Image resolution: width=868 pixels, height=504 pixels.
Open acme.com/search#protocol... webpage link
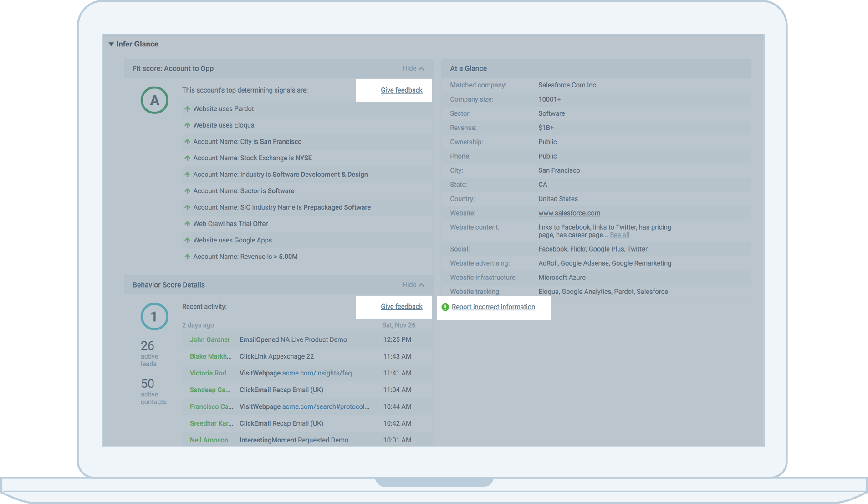(x=326, y=406)
